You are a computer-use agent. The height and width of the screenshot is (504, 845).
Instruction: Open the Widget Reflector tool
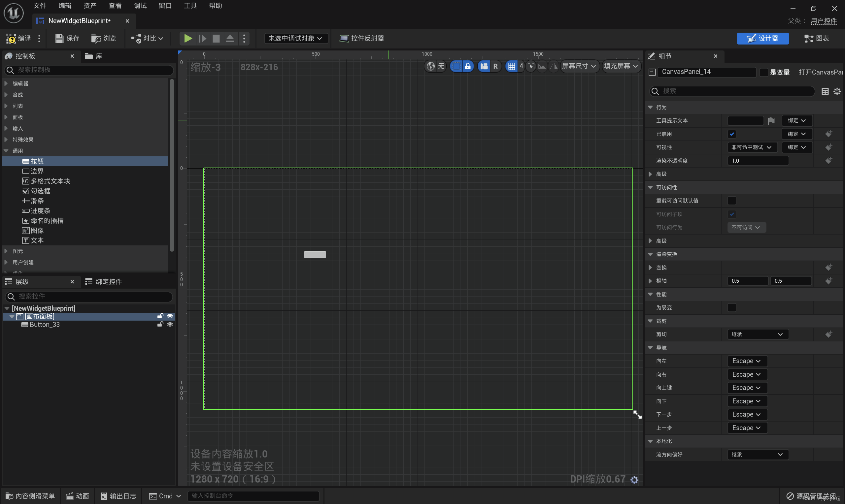pos(361,38)
